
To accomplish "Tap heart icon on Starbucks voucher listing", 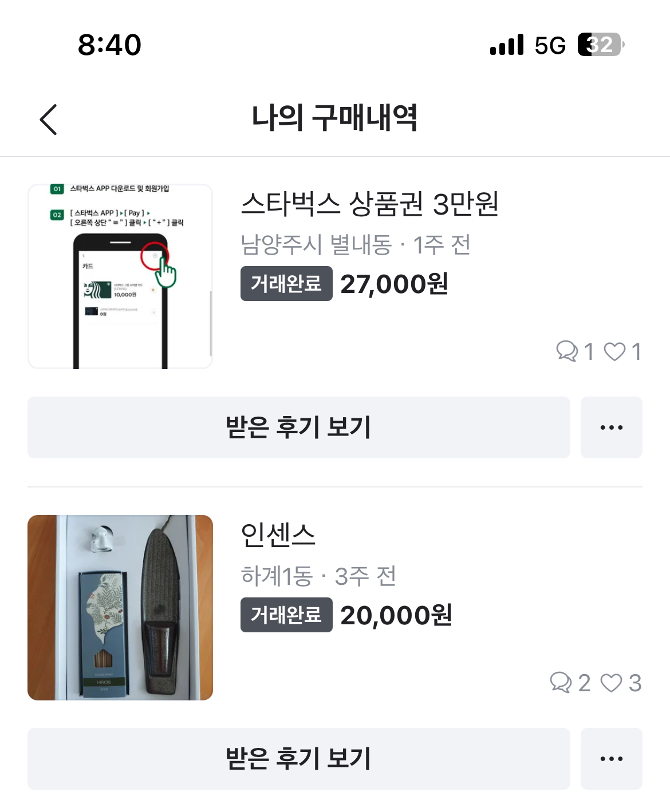I will tap(615, 351).
